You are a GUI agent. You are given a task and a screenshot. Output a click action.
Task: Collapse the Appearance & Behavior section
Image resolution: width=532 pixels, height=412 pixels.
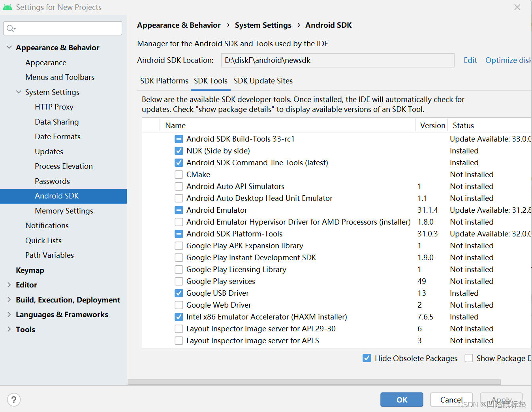pyautogui.click(x=9, y=47)
